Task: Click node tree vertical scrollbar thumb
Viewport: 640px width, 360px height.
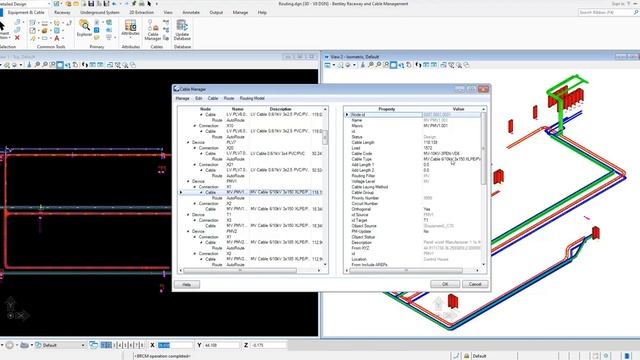Action: (325, 137)
